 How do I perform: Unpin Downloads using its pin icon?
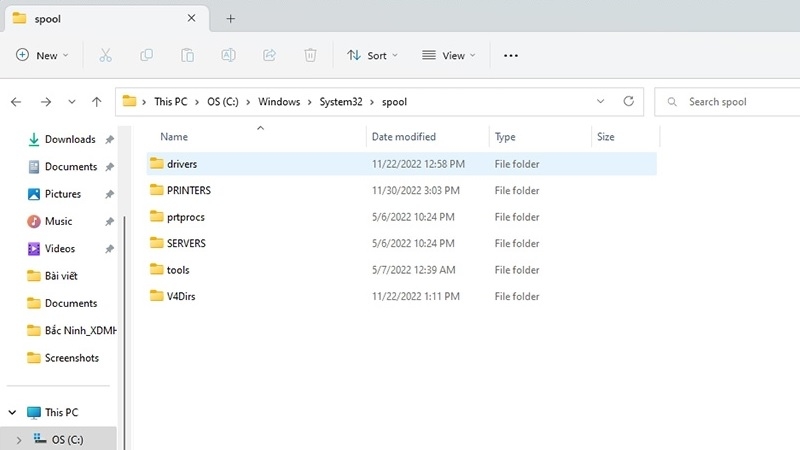[109, 139]
